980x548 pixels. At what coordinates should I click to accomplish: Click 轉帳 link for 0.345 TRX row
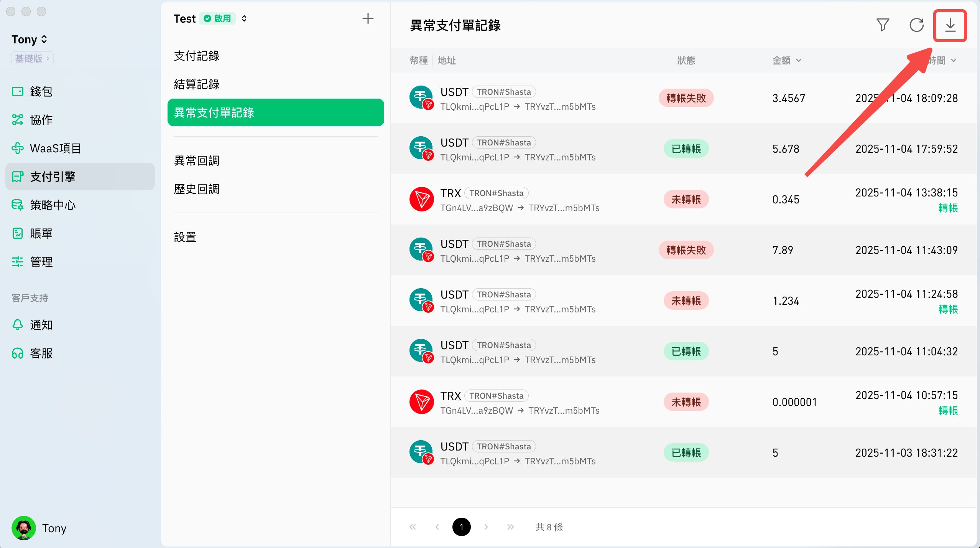coord(948,208)
